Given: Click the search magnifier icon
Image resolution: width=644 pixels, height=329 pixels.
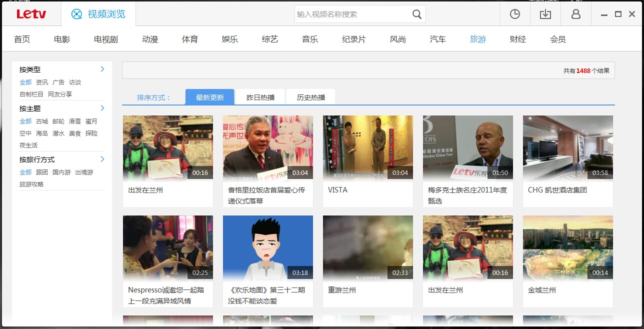Looking at the screenshot, I should 417,14.
